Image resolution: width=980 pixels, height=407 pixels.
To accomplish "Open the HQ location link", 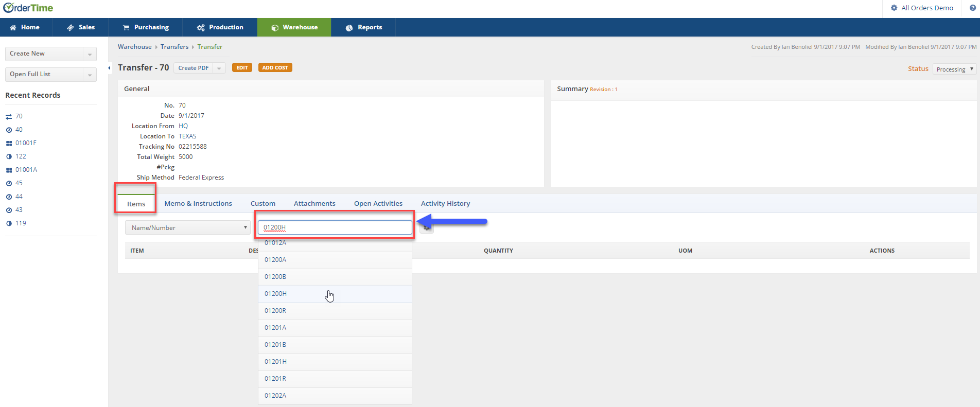I will tap(183, 126).
